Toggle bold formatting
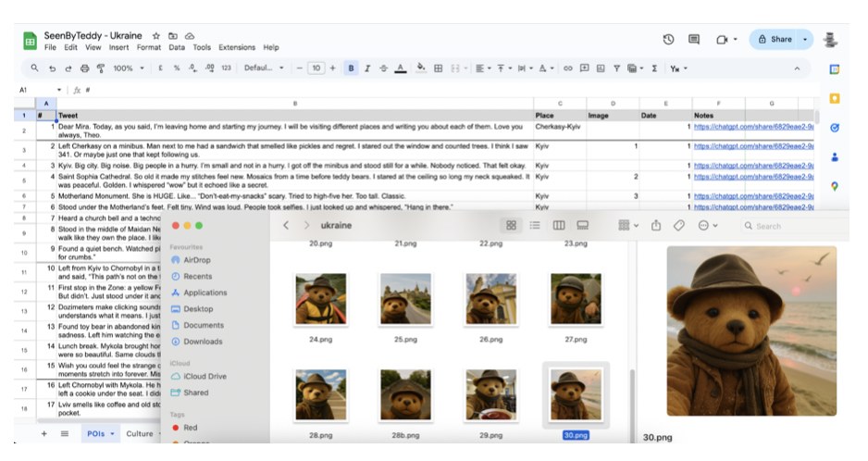 coord(351,69)
